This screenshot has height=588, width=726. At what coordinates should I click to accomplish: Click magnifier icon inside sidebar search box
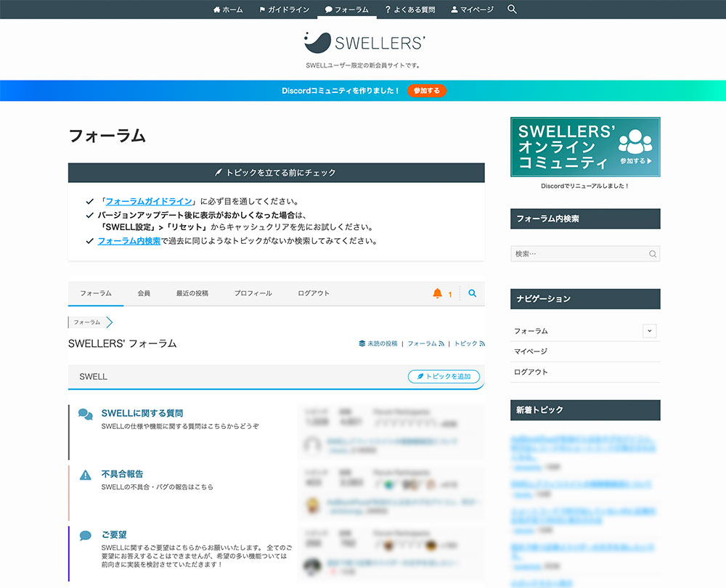653,254
